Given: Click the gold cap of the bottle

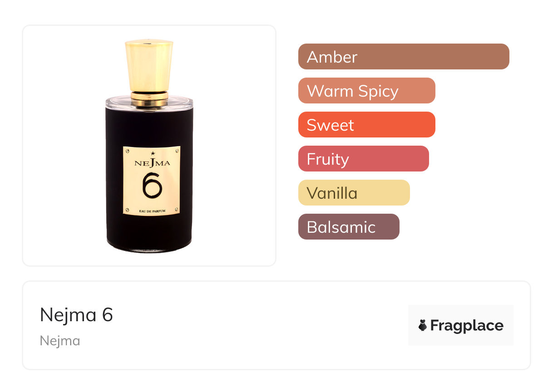Looking at the screenshot, I should tap(149, 65).
